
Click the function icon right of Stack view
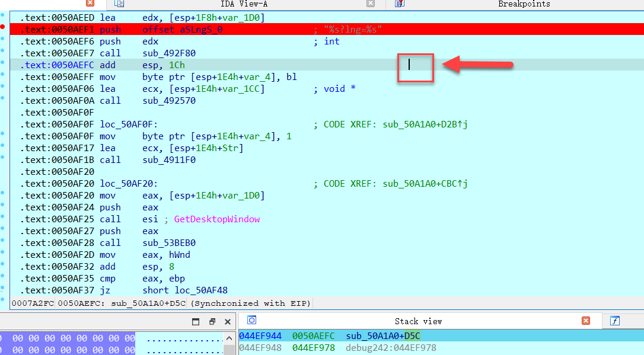(x=615, y=321)
